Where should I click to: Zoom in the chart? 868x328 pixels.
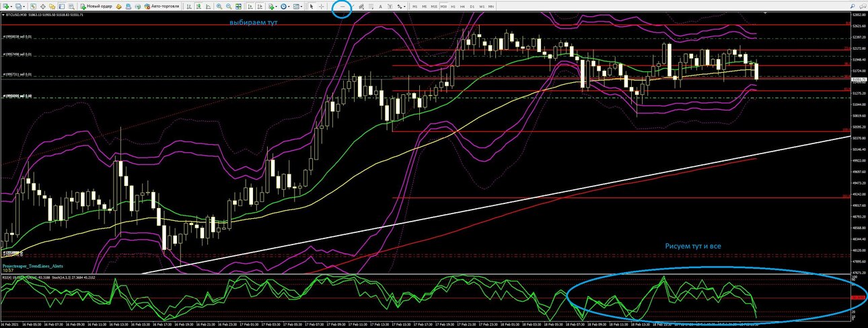coord(219,6)
